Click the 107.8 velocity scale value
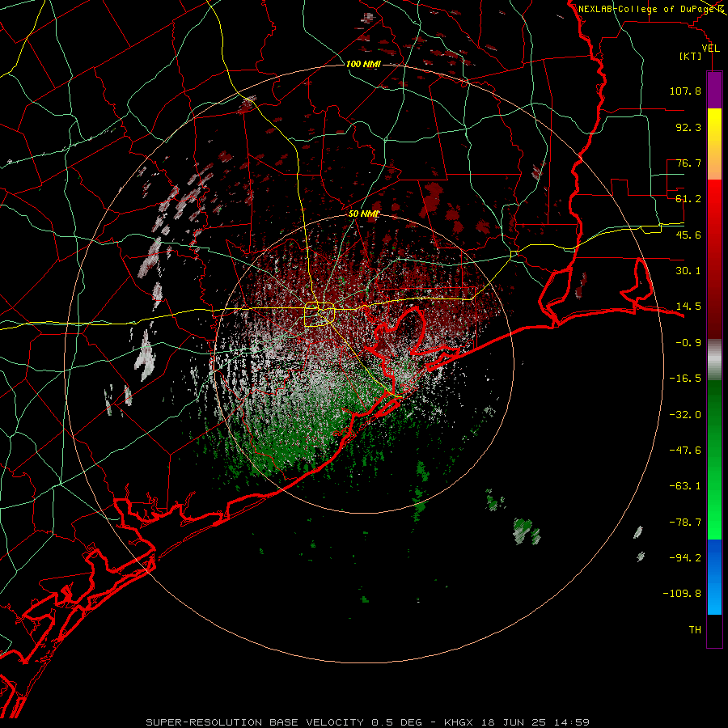This screenshot has height=728, width=728. pos(685,91)
